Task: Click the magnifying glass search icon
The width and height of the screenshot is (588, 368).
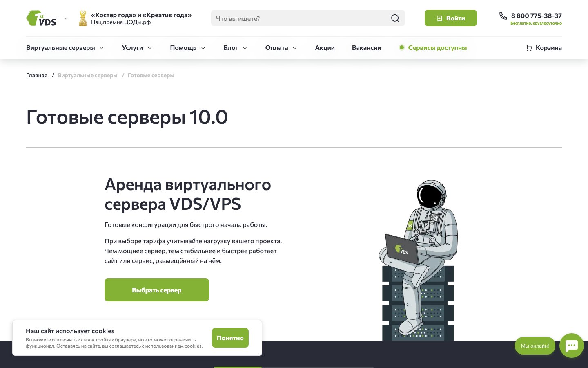Action: pos(395,18)
